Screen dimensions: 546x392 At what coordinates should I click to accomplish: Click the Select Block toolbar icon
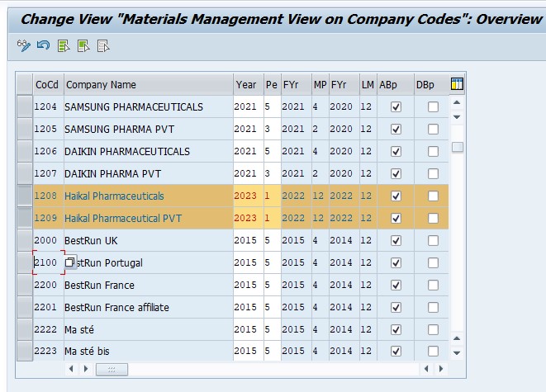(x=83, y=45)
